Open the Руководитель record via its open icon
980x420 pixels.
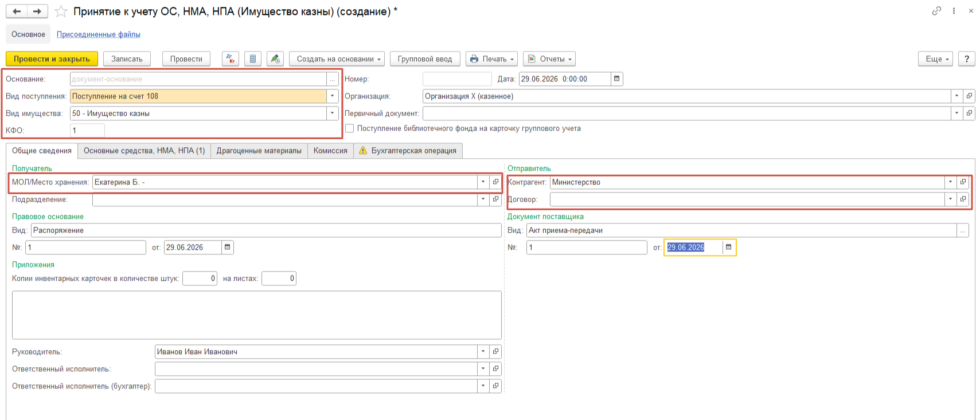click(495, 352)
